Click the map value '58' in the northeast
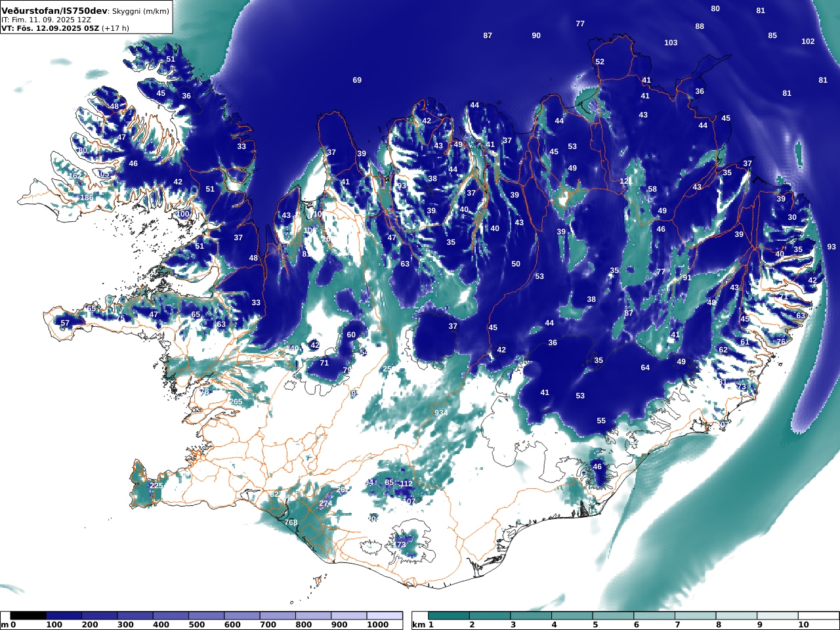The image size is (840, 630). coord(652,190)
